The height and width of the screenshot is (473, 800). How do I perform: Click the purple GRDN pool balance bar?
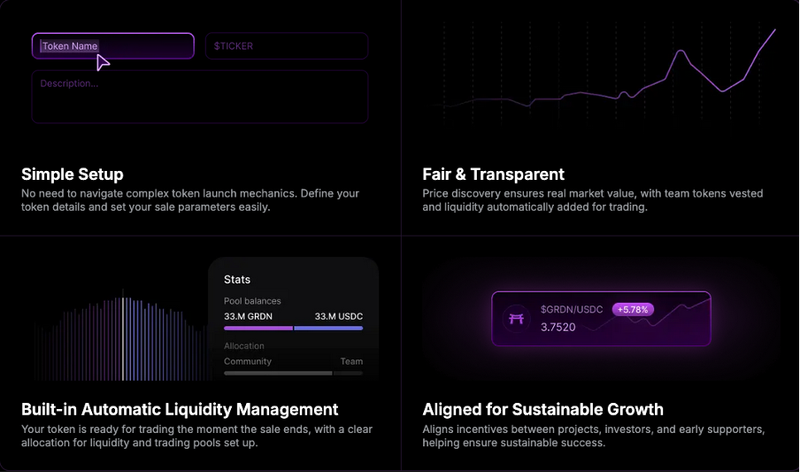[x=258, y=328]
